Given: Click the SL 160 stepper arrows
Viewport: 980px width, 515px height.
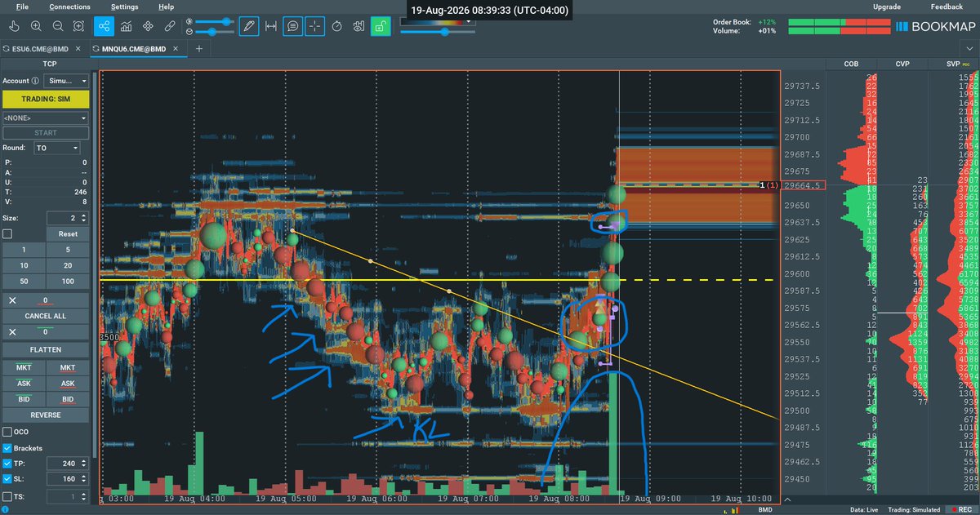Looking at the screenshot, I should click(82, 479).
